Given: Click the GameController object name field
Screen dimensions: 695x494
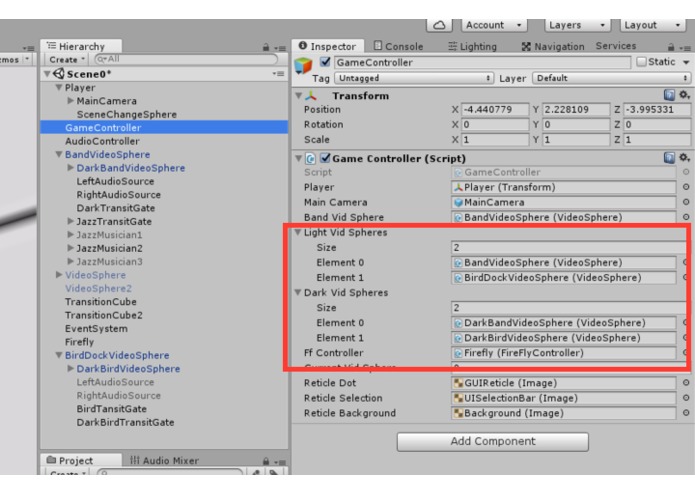Looking at the screenshot, I should tap(482, 62).
